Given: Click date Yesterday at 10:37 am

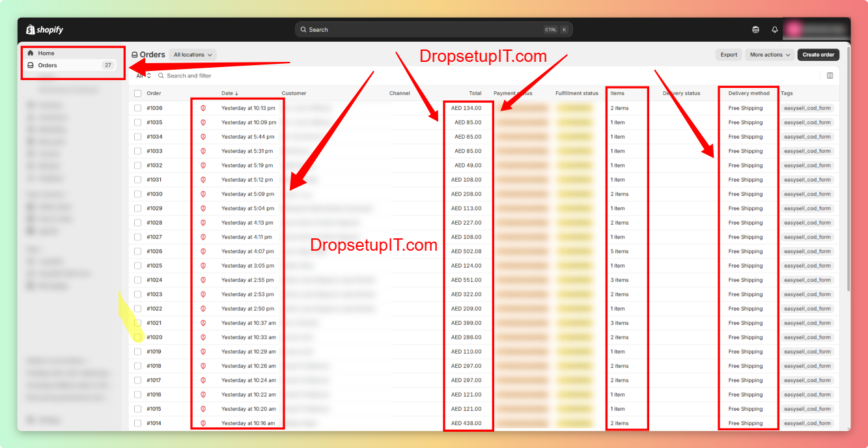Looking at the screenshot, I should click(249, 323).
